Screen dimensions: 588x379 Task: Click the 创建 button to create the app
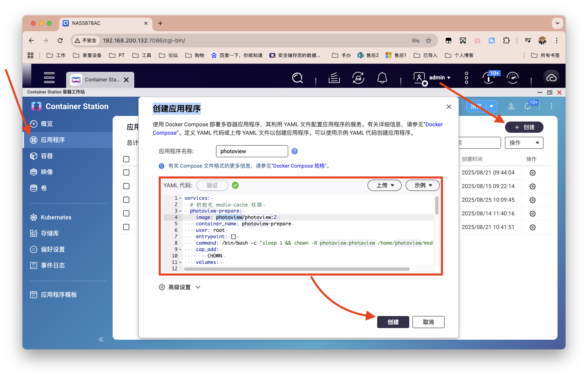pos(393,322)
